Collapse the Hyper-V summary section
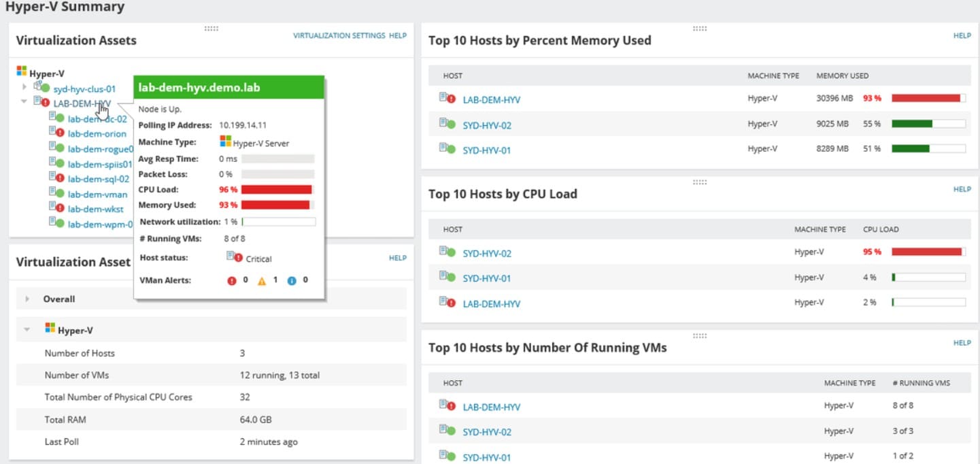 (x=27, y=330)
